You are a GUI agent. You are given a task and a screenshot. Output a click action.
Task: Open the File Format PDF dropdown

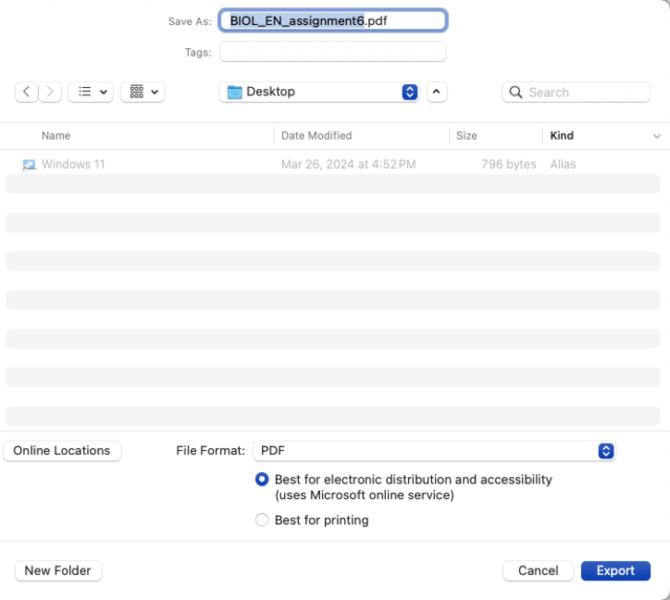(x=434, y=451)
